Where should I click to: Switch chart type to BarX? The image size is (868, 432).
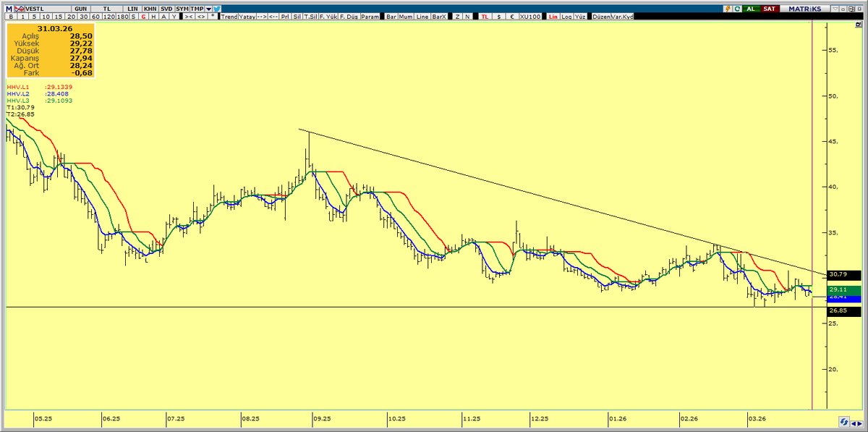(x=439, y=16)
